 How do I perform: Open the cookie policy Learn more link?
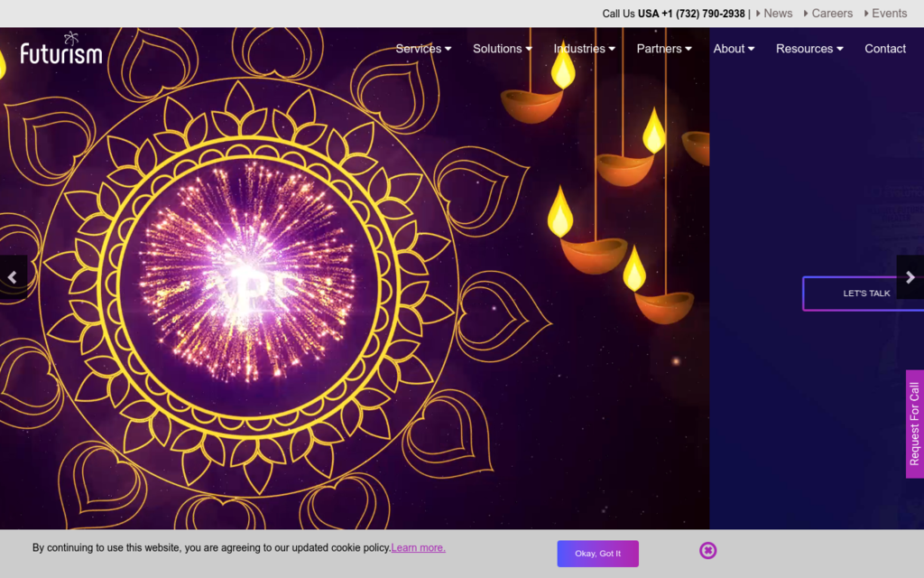tap(418, 547)
